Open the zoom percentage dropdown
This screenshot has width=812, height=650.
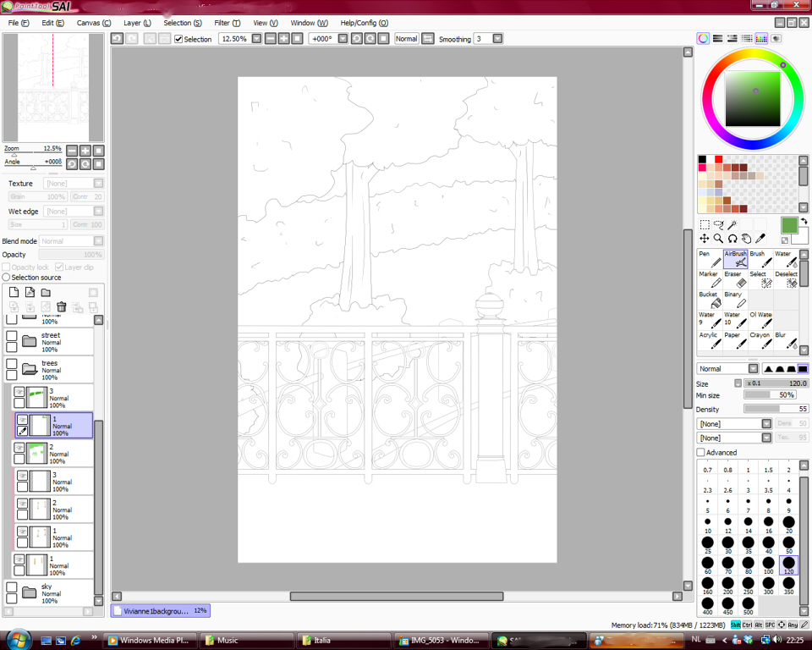click(256, 39)
